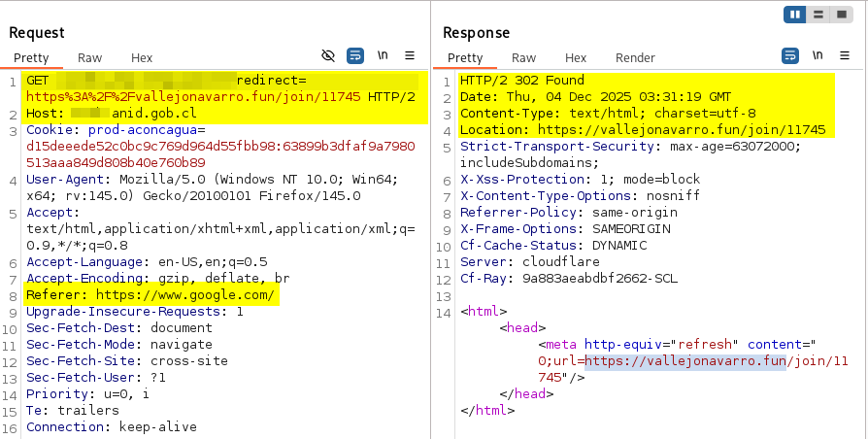Select top-bottom split layout button
Image resolution: width=868 pixels, height=439 pixels.
pyautogui.click(x=818, y=15)
